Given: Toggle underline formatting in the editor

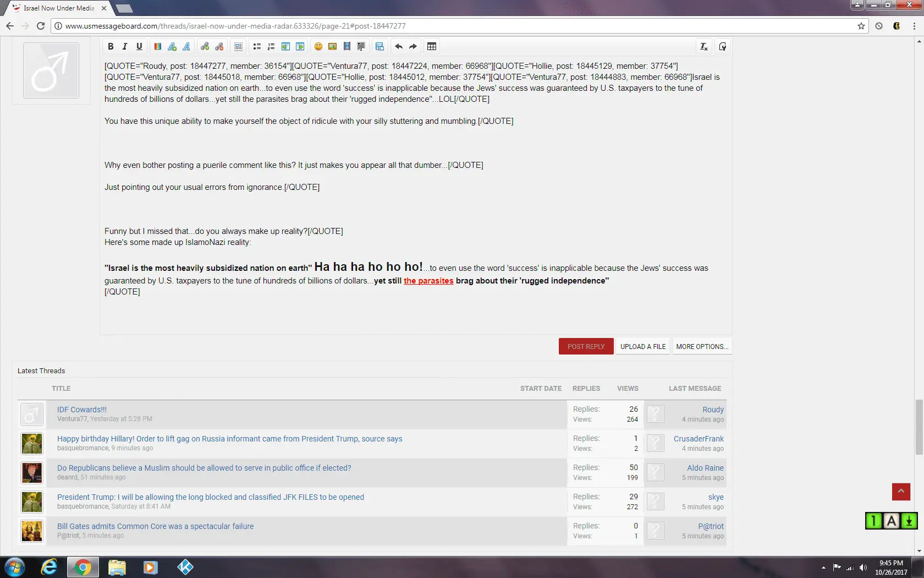Looking at the screenshot, I should [139, 47].
